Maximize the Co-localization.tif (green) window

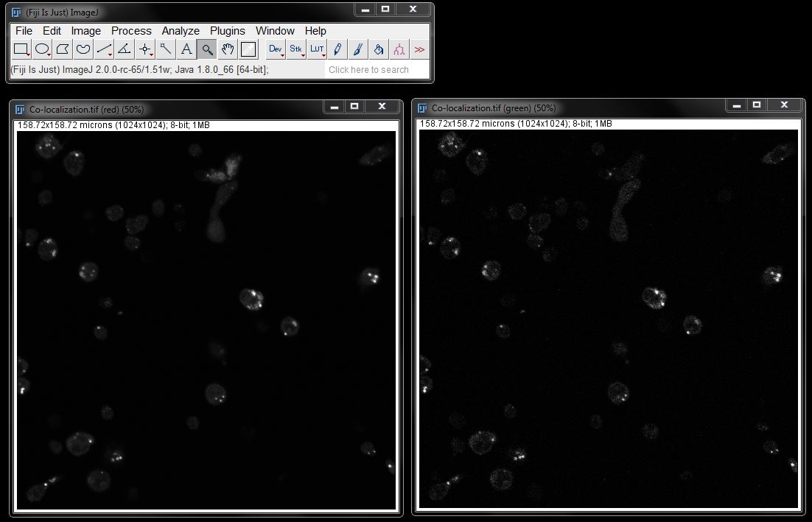click(757, 106)
